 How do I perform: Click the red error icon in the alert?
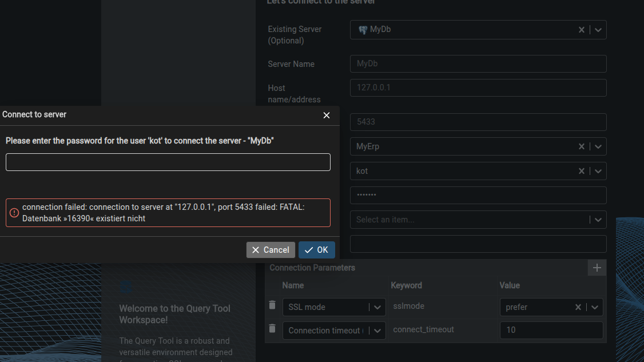tap(14, 213)
